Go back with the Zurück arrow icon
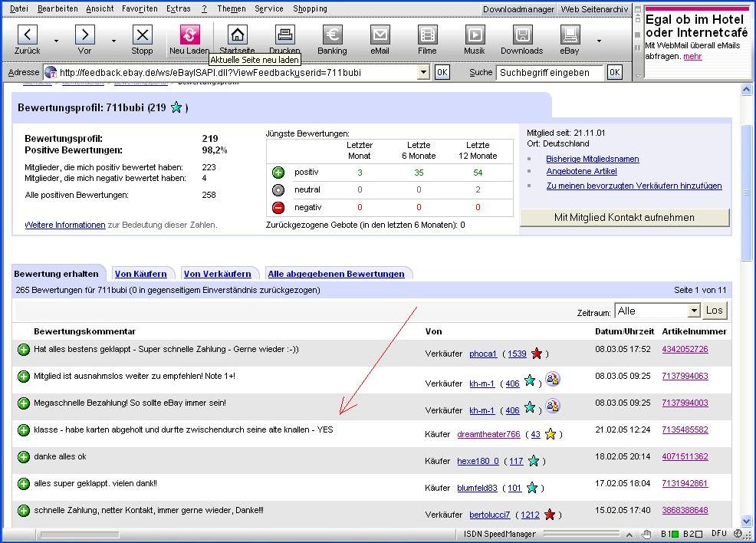 [x=27, y=35]
